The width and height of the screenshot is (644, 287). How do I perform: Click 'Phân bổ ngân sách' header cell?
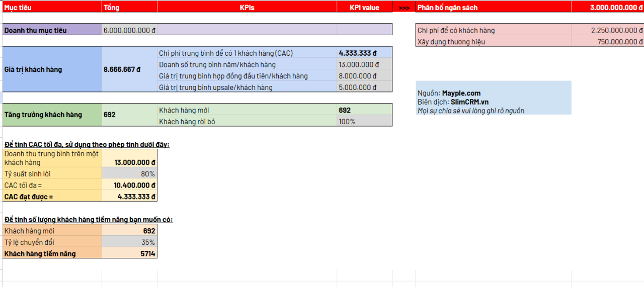[x=494, y=7]
